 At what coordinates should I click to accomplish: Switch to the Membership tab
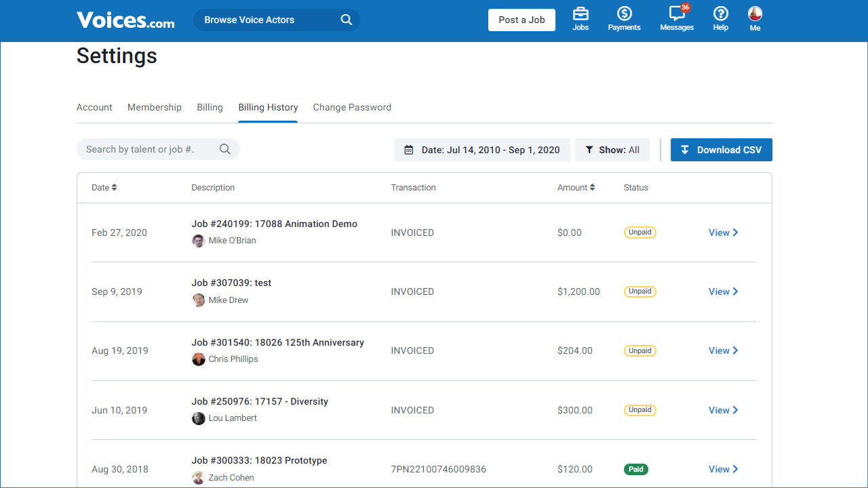tap(154, 107)
